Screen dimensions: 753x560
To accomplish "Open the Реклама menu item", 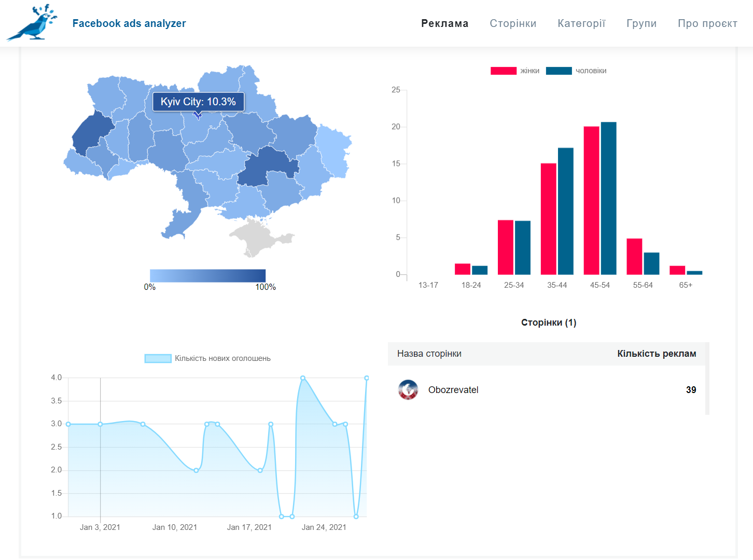I will (x=444, y=23).
